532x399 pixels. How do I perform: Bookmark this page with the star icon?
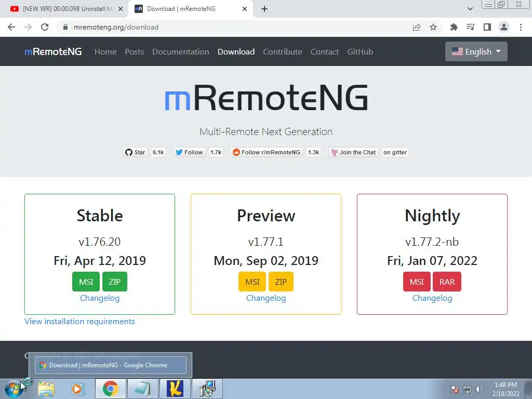(x=433, y=27)
